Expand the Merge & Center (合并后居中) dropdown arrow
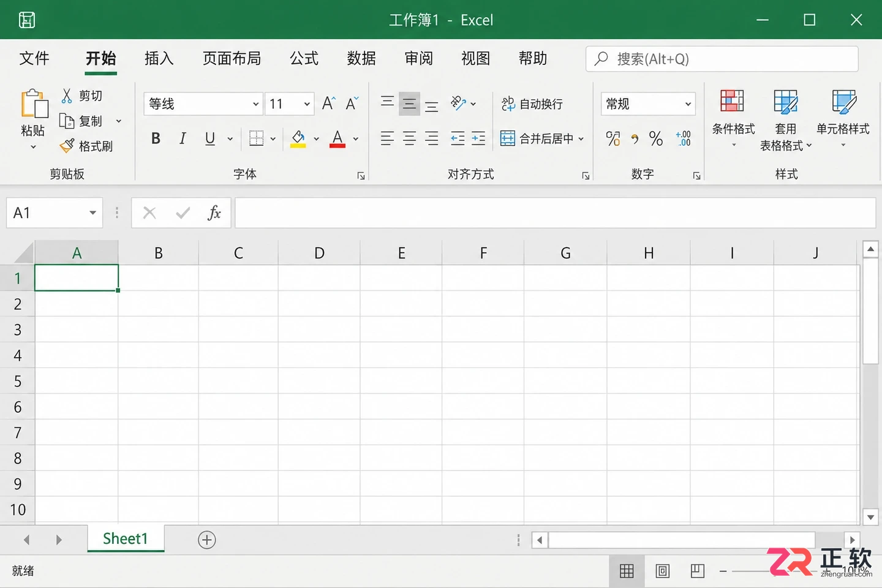 (581, 139)
